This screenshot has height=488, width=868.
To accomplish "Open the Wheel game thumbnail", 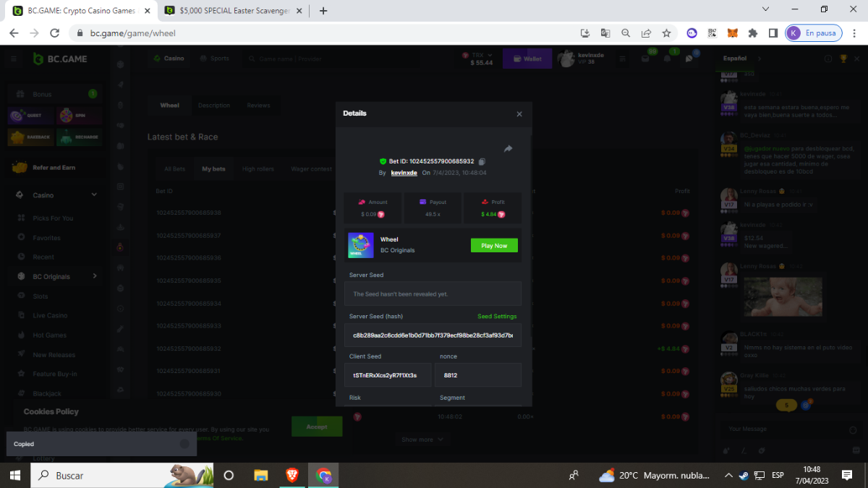I will coord(361,245).
